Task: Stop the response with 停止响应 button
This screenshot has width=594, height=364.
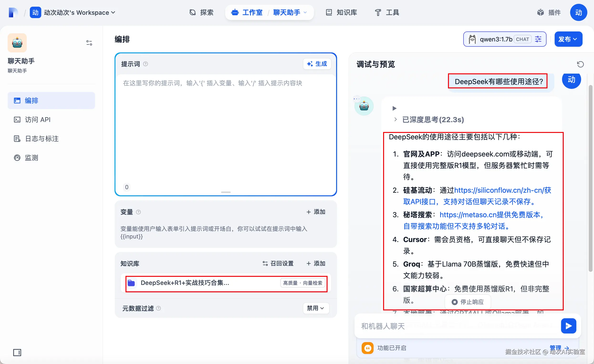Action: (x=468, y=302)
